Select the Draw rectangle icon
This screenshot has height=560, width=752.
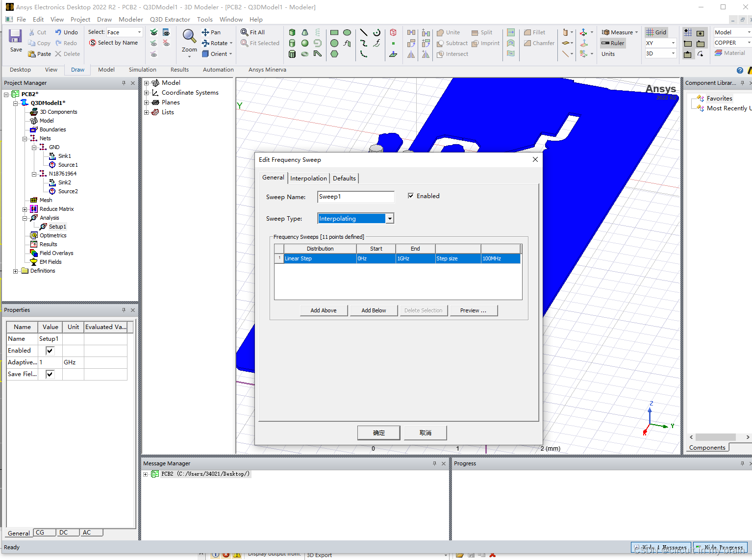click(334, 32)
